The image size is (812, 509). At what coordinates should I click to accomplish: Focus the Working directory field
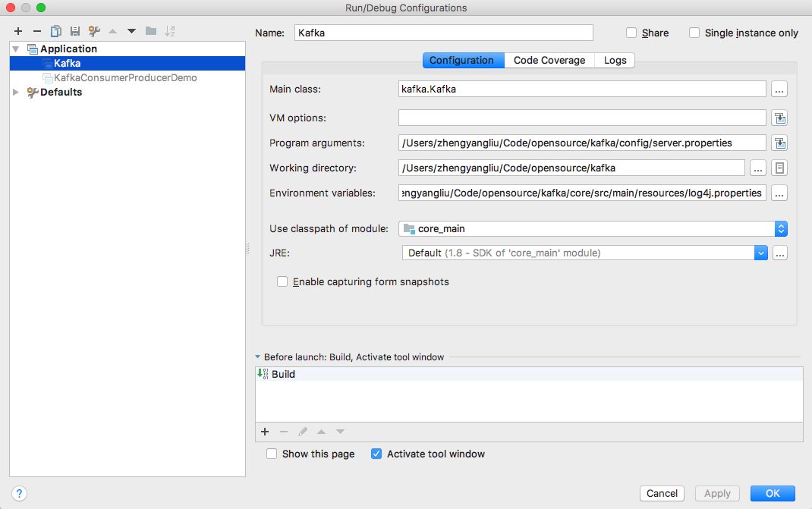coord(571,168)
